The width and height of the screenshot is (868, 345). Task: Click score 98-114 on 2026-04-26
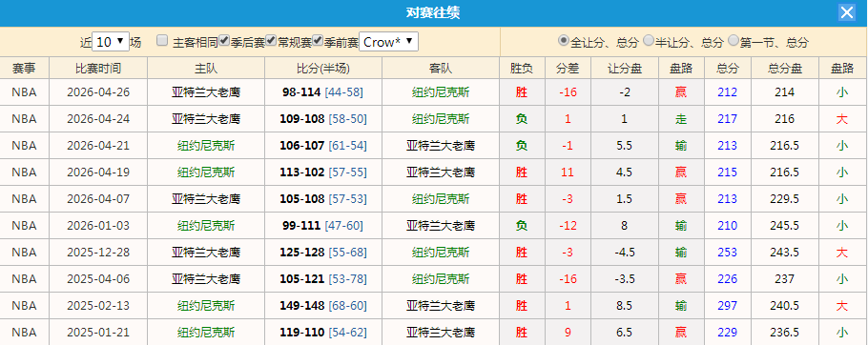[301, 92]
